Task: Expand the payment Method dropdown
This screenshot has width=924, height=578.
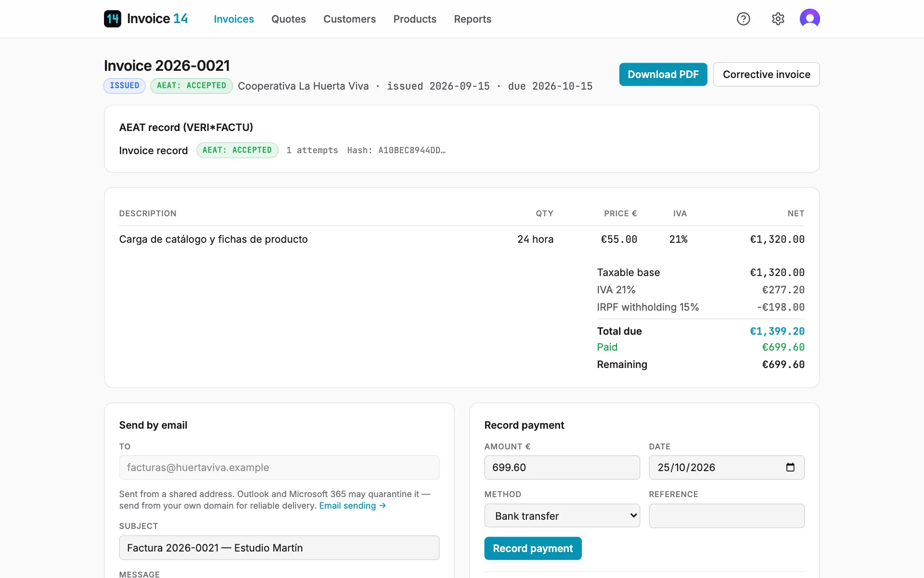Action: pyautogui.click(x=562, y=516)
